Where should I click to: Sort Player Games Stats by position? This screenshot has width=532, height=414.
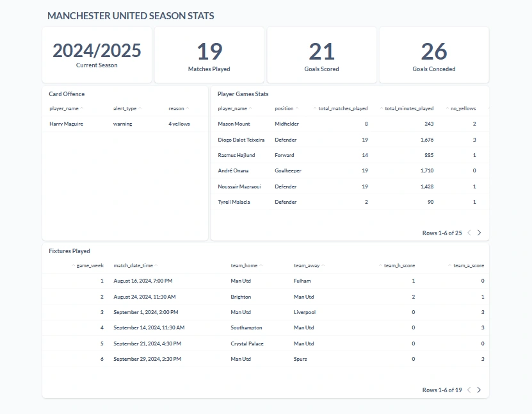point(287,108)
